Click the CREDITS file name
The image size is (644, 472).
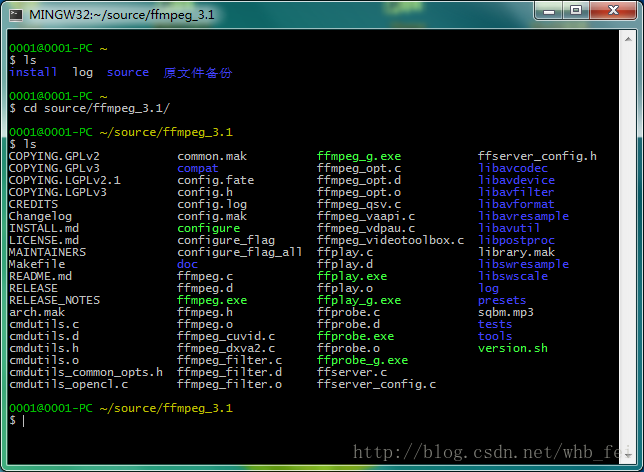click(x=34, y=204)
